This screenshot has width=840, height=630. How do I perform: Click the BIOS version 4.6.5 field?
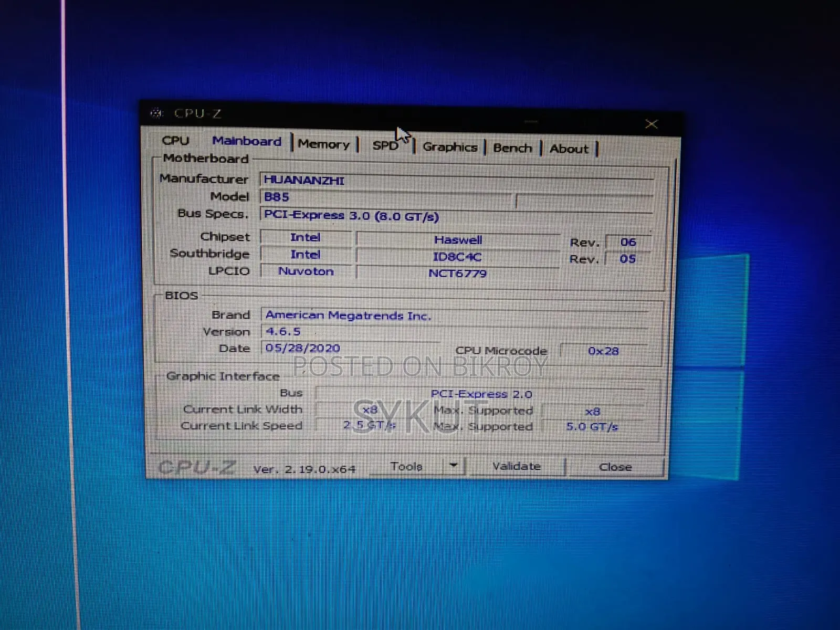(x=455, y=332)
